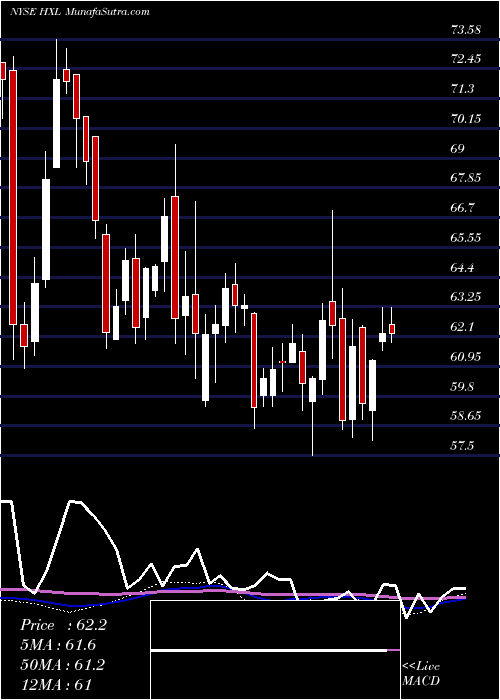The image size is (500, 700).
Task: Click the 72.45 price axis label
Action: tap(466, 59)
